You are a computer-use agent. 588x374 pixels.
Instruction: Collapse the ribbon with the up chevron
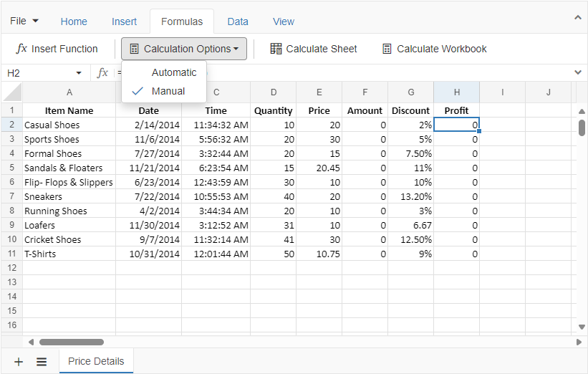[x=577, y=18]
